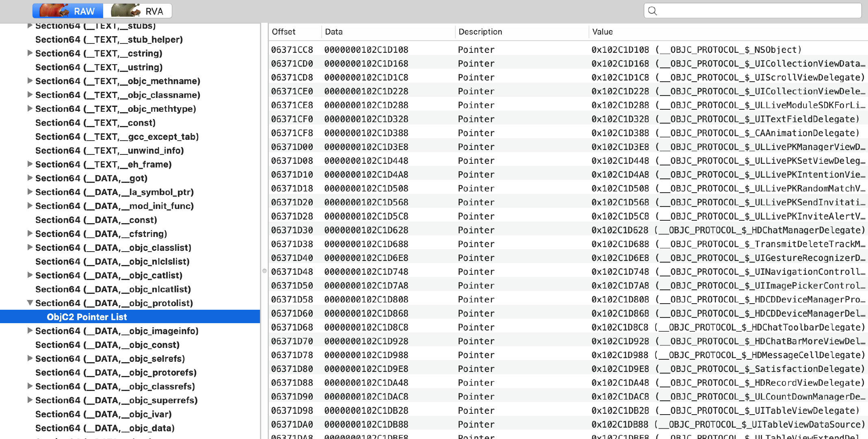Switch to RAW address mode
Screen dimensions: 868x439
(x=68, y=11)
